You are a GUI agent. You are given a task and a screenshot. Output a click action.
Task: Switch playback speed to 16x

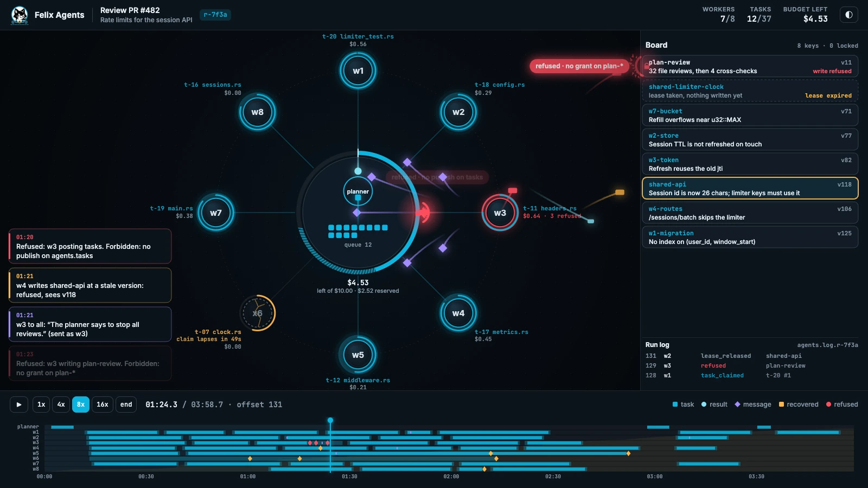tap(103, 404)
